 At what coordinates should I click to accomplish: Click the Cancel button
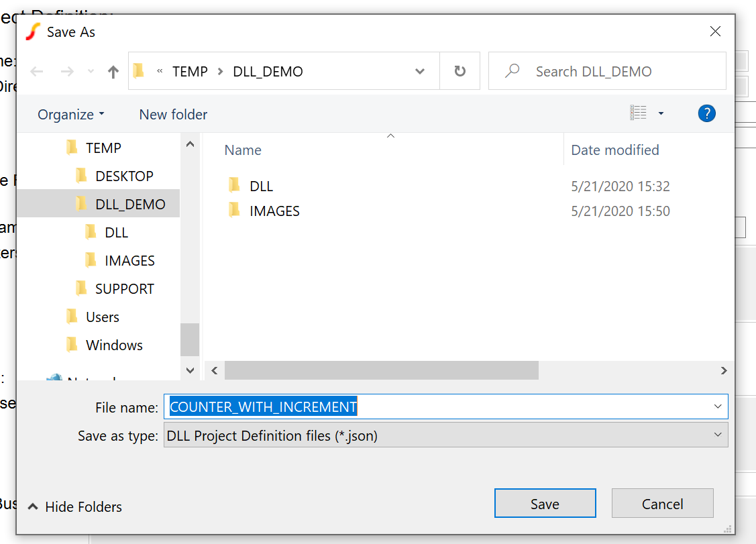pos(662,504)
